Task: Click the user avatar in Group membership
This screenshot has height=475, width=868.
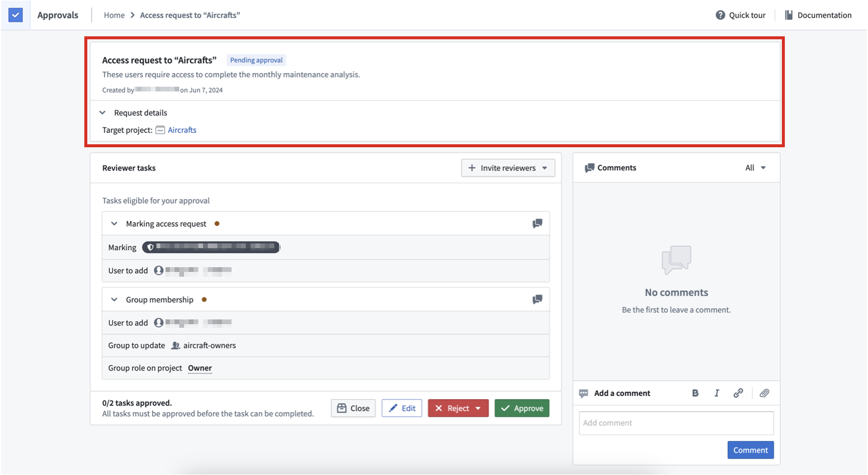Action: 159,323
